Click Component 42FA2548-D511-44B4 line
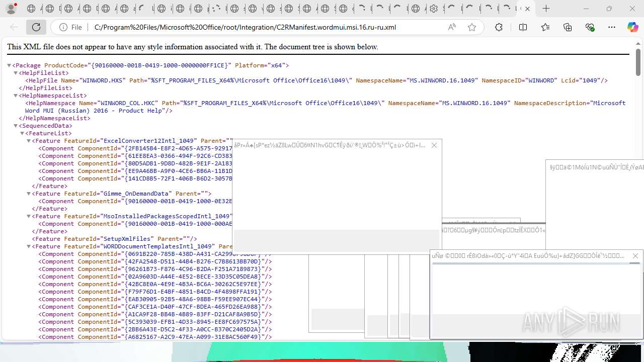Viewport: 644px width, 362px height. pyautogui.click(x=155, y=261)
